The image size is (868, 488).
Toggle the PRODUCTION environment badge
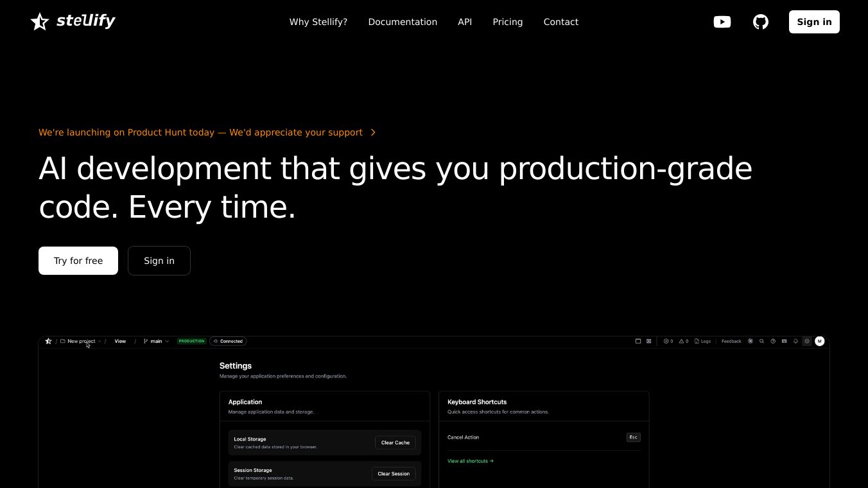coord(191,341)
